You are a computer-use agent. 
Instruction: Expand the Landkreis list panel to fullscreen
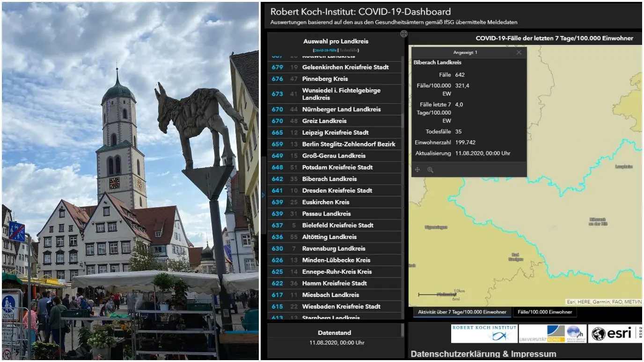pyautogui.click(x=404, y=34)
